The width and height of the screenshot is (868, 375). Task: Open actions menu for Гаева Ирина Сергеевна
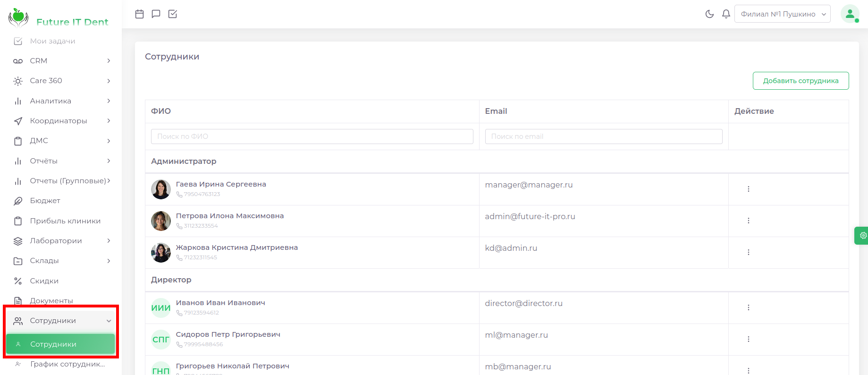click(x=748, y=189)
